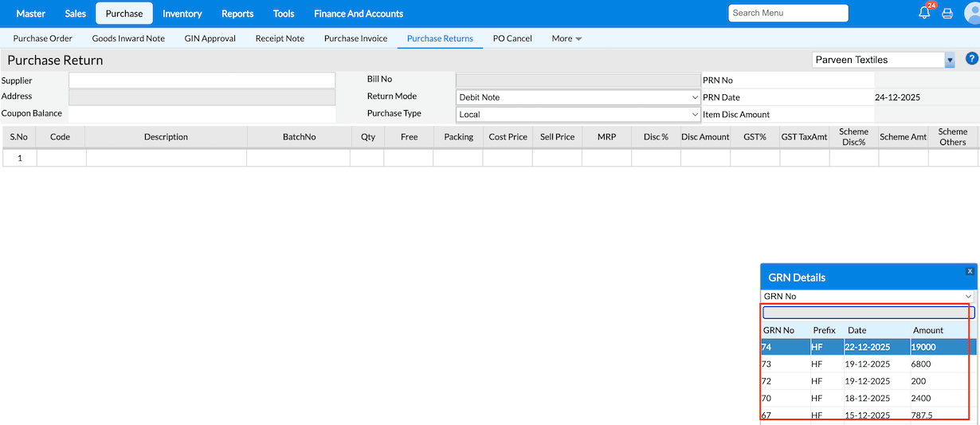
Task: Select GRN number 73 row
Action: pos(868,364)
